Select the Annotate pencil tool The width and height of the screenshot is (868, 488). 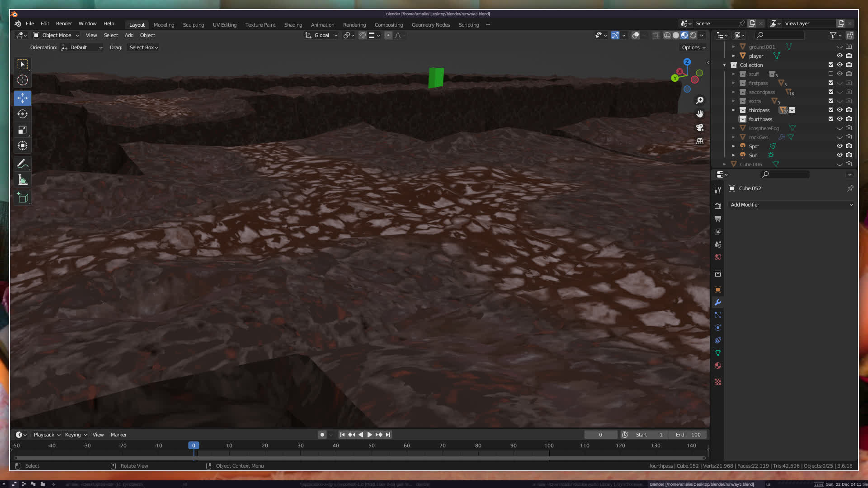pyautogui.click(x=22, y=164)
